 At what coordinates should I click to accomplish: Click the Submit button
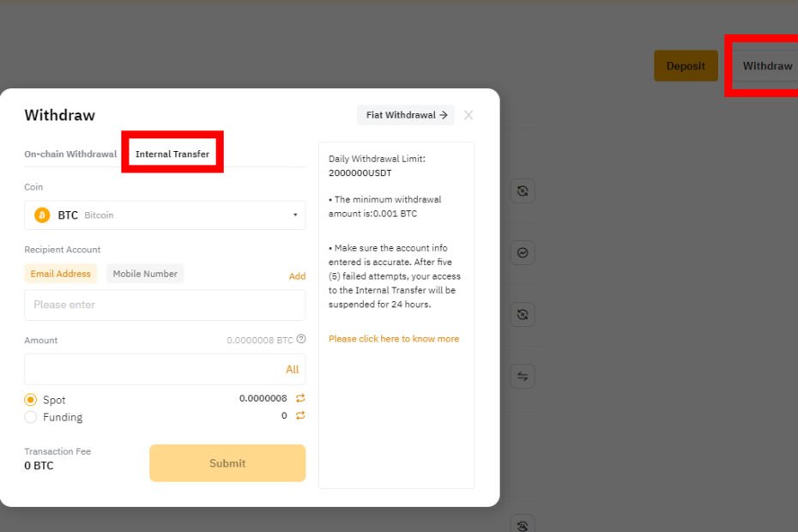[x=227, y=463]
